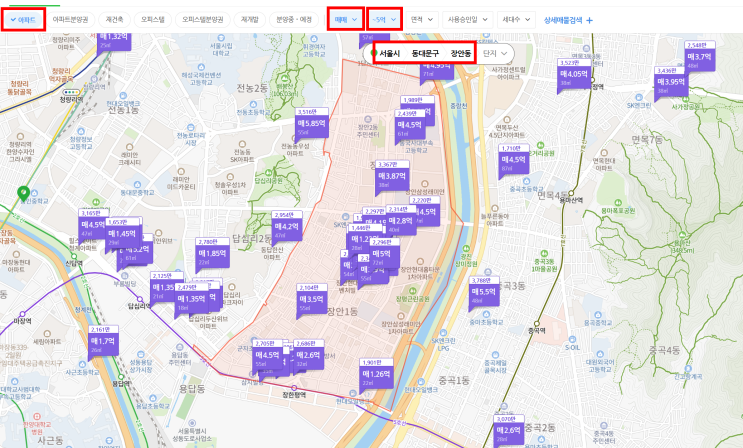Image resolution: width=743 pixels, height=448 pixels.
Task: Click the 용마폭포공원 park icon
Action: [618, 203]
